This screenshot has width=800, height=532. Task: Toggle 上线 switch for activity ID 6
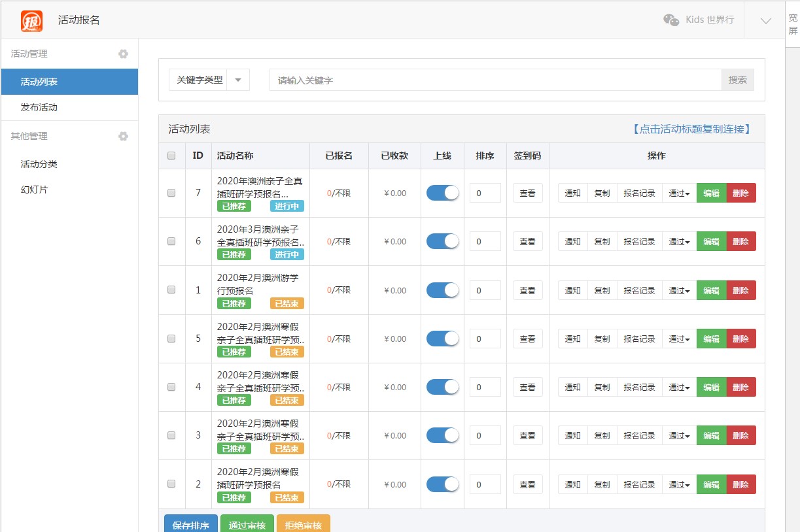(443, 241)
